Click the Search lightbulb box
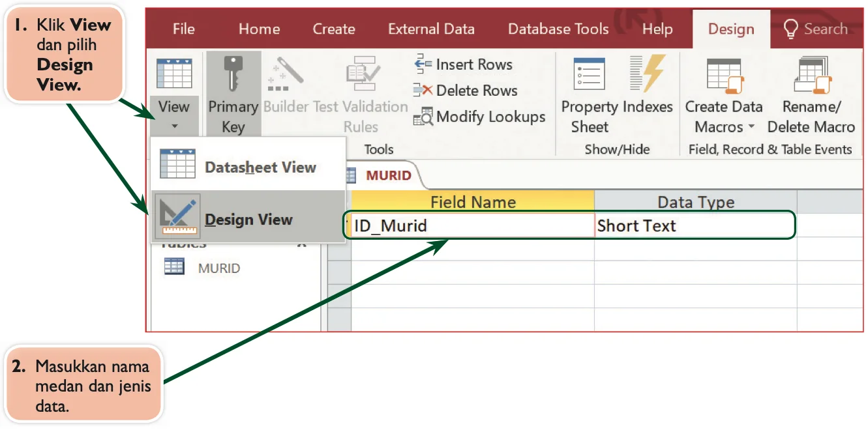 coord(816,29)
